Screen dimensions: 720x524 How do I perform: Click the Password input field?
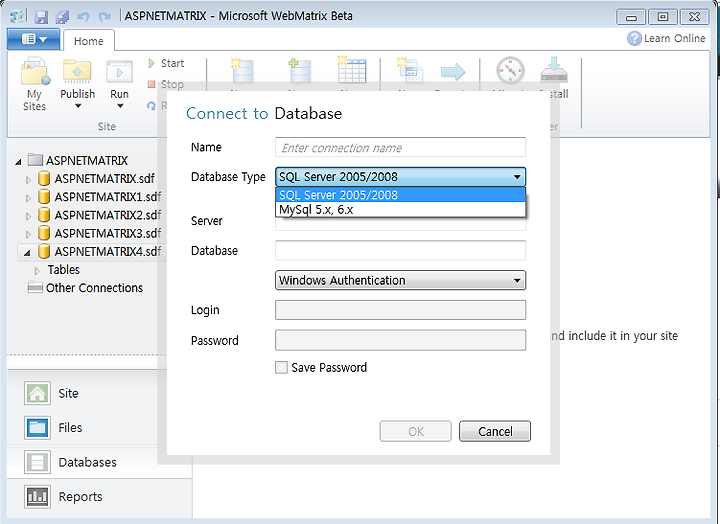pos(400,340)
